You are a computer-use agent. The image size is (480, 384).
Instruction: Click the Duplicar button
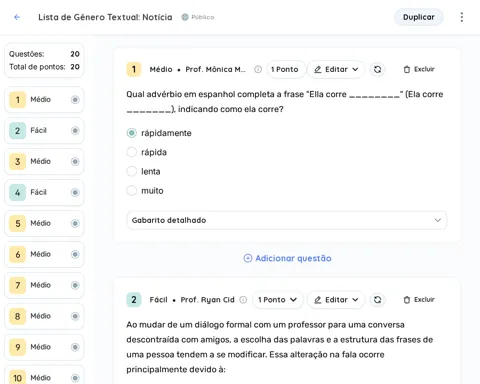(419, 17)
